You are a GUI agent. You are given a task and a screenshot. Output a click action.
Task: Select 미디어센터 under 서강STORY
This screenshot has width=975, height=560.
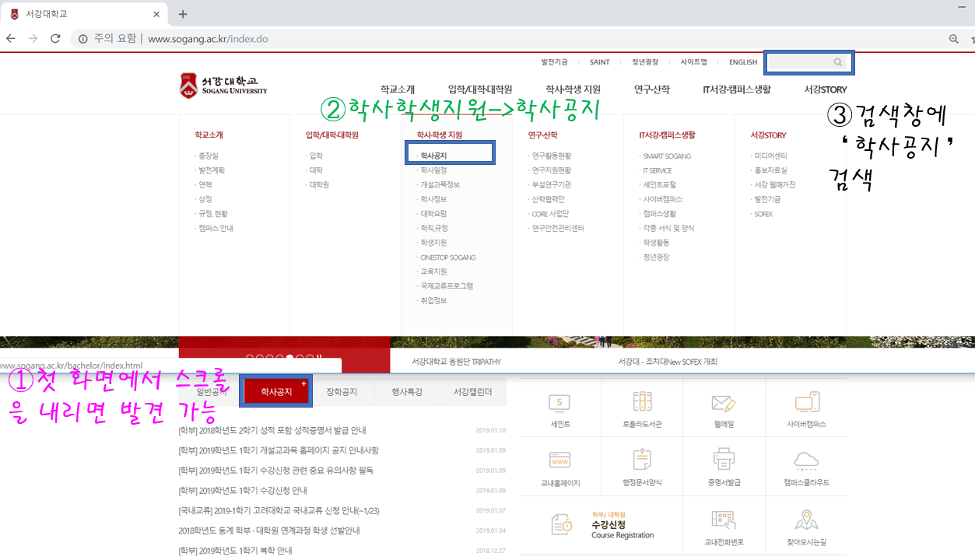click(x=770, y=156)
